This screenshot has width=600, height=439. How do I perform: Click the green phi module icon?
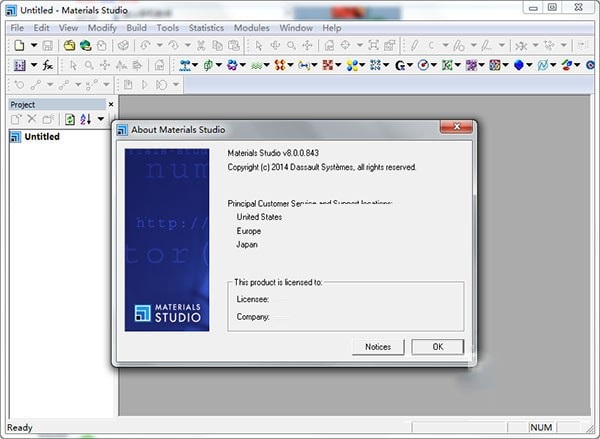click(208, 65)
